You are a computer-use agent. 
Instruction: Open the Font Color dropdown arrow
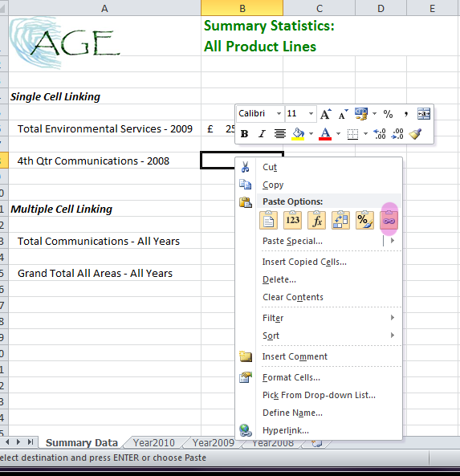pyautogui.click(x=338, y=133)
